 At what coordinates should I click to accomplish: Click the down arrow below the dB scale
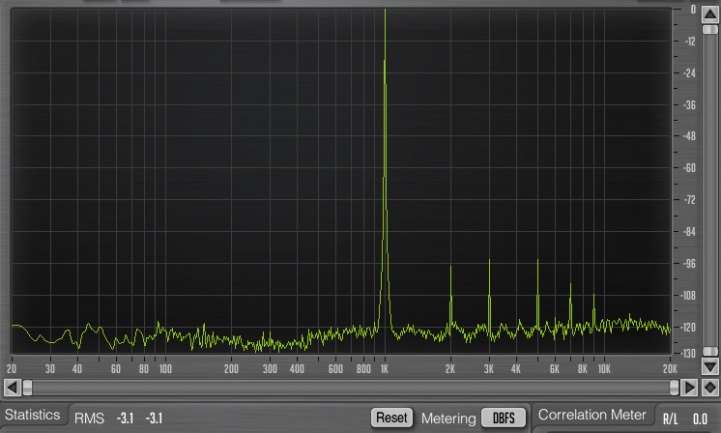pyautogui.click(x=710, y=366)
